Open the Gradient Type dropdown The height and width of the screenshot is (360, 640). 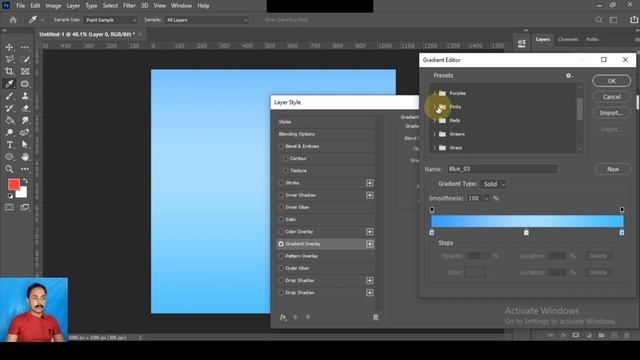(x=493, y=184)
